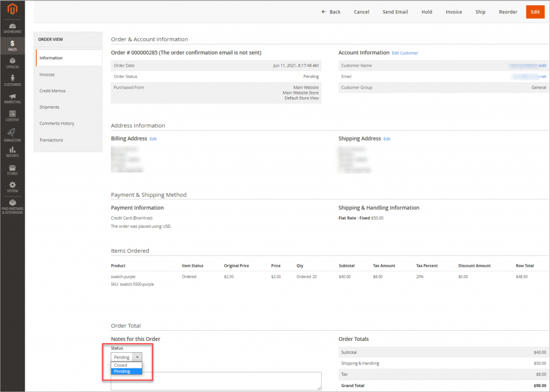Click Edit next to Shipping Address
550x392 pixels.
(x=386, y=139)
